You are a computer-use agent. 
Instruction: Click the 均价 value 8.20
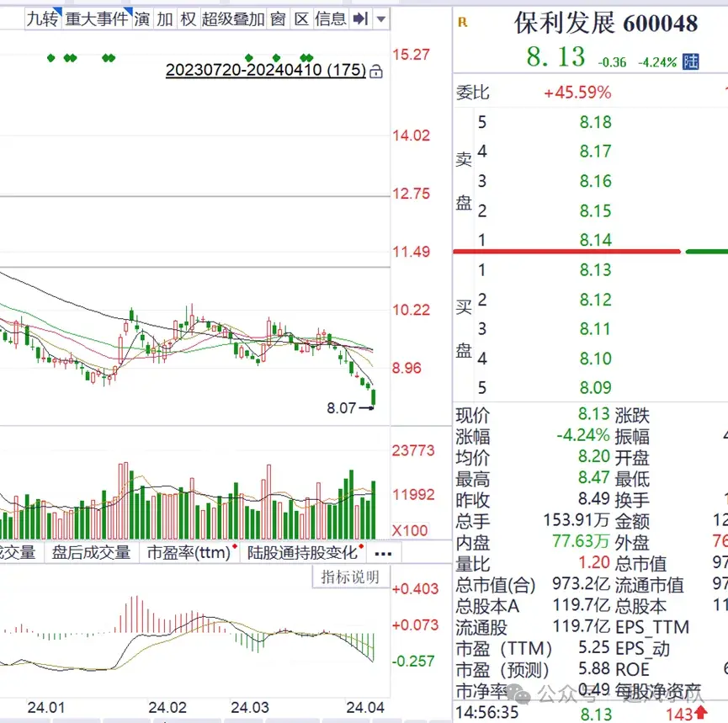point(593,456)
